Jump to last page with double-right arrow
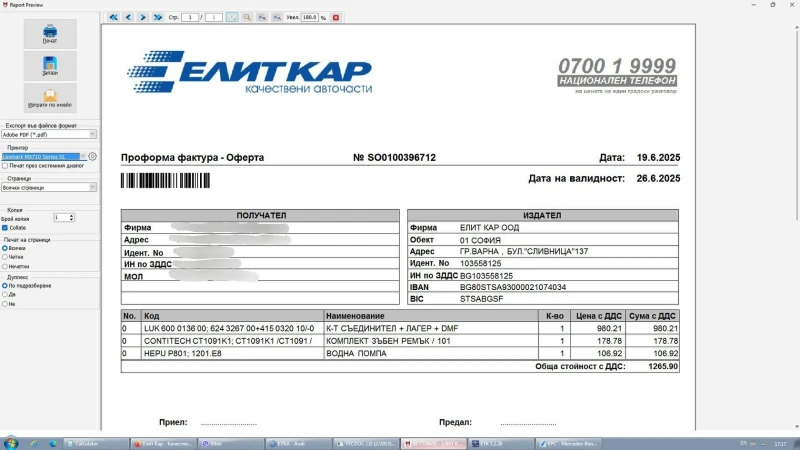The image size is (800, 450). [158, 17]
